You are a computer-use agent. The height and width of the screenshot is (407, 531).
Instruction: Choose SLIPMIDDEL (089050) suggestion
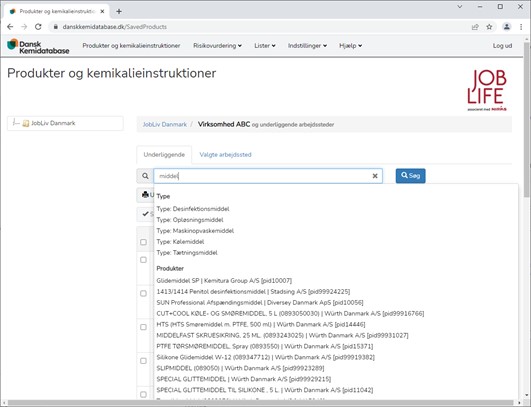(x=240, y=368)
